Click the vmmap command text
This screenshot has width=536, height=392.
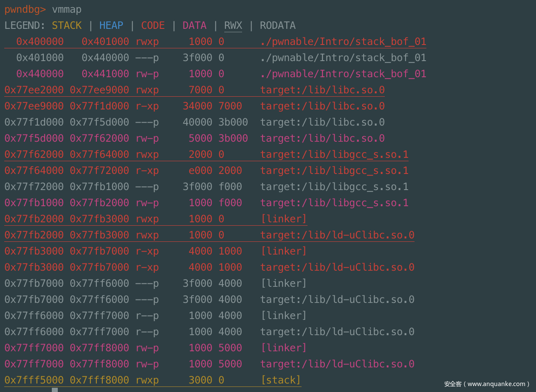(x=67, y=9)
